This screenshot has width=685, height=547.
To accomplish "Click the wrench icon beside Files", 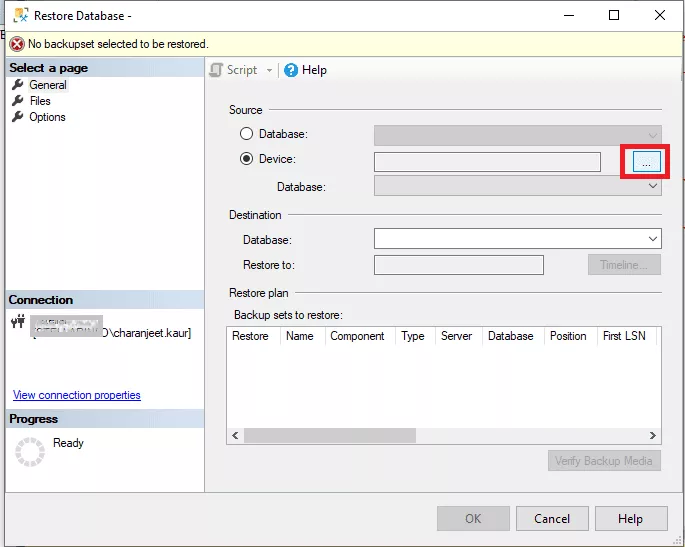I will (17, 101).
